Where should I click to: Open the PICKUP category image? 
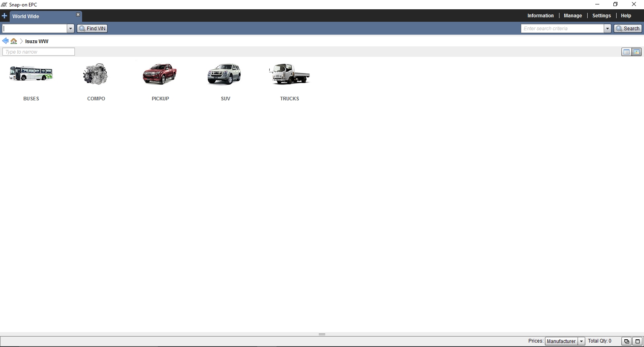pos(160,74)
